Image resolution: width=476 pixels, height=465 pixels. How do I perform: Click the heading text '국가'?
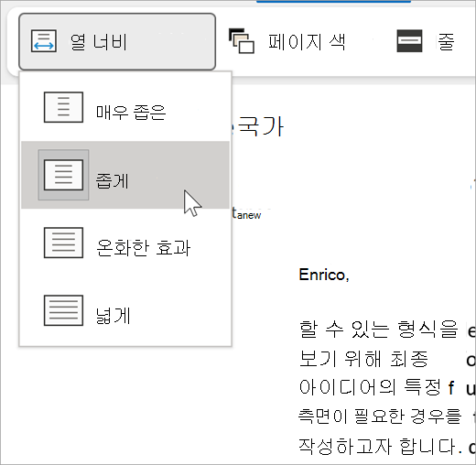(x=261, y=126)
